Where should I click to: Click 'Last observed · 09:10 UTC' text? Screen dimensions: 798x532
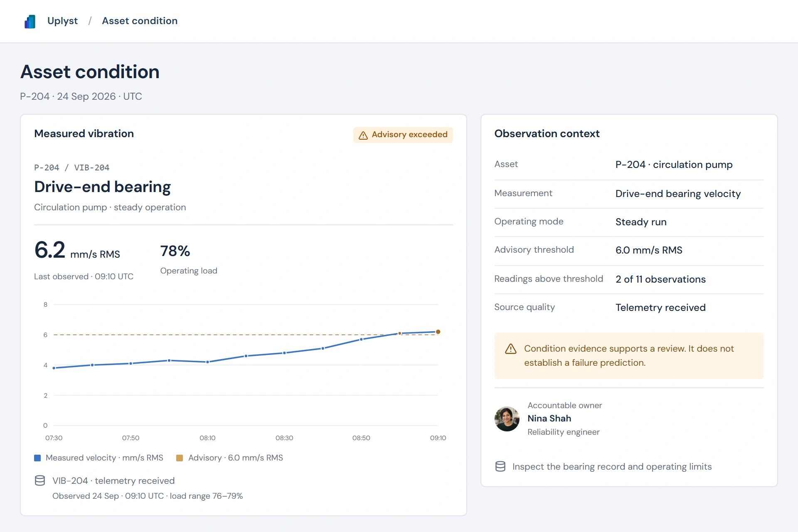[x=84, y=276]
